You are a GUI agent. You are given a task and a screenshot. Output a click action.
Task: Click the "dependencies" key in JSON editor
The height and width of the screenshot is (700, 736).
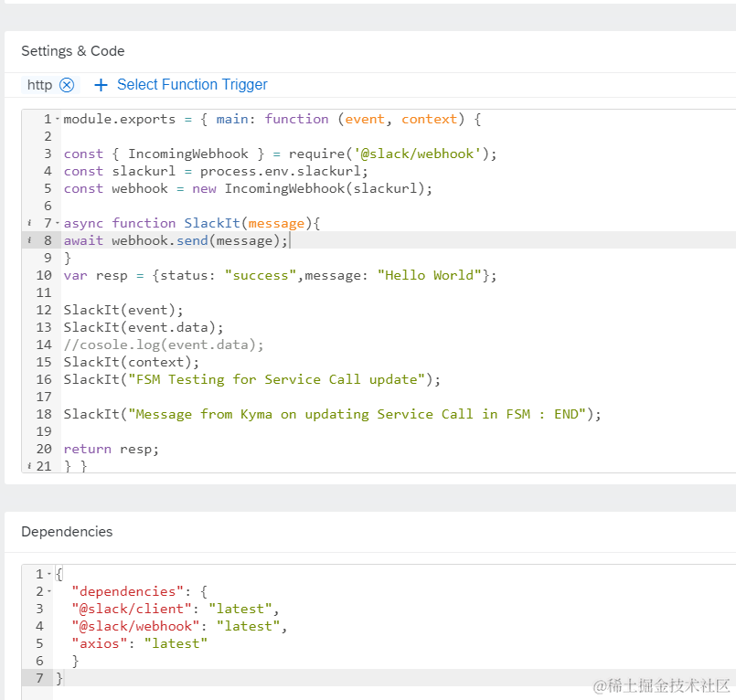point(127,591)
